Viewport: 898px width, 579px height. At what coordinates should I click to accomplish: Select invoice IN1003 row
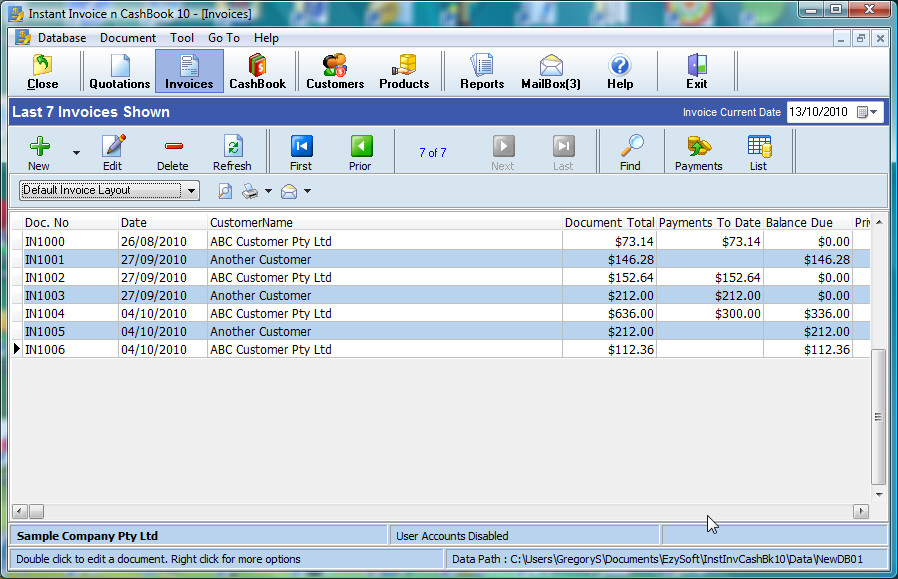point(440,296)
